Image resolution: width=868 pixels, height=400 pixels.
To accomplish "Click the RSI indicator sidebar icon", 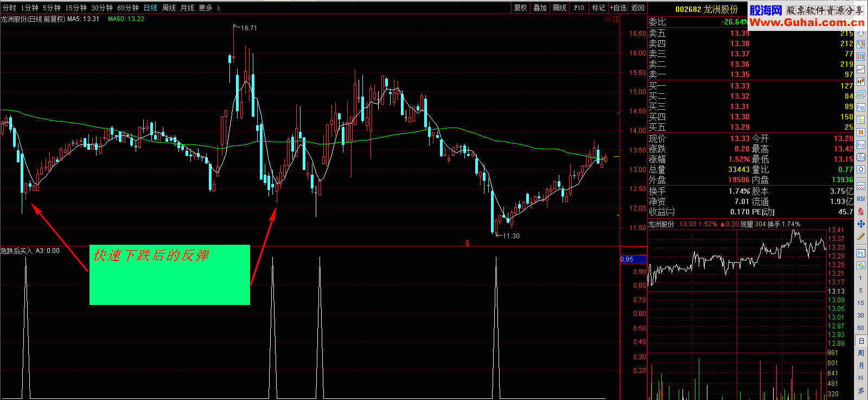I will tap(861, 199).
